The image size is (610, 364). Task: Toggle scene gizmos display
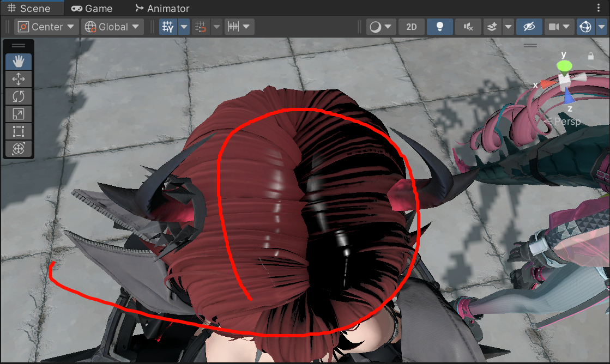coord(585,27)
